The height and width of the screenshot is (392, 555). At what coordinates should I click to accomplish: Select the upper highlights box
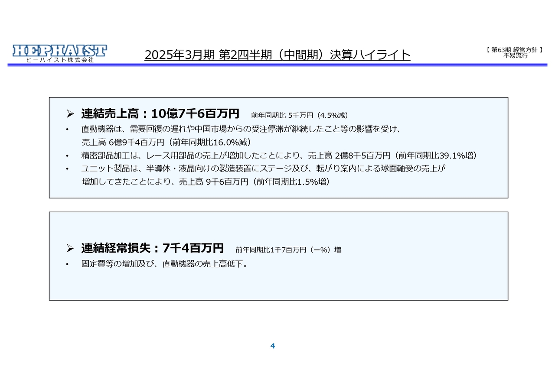279,147
